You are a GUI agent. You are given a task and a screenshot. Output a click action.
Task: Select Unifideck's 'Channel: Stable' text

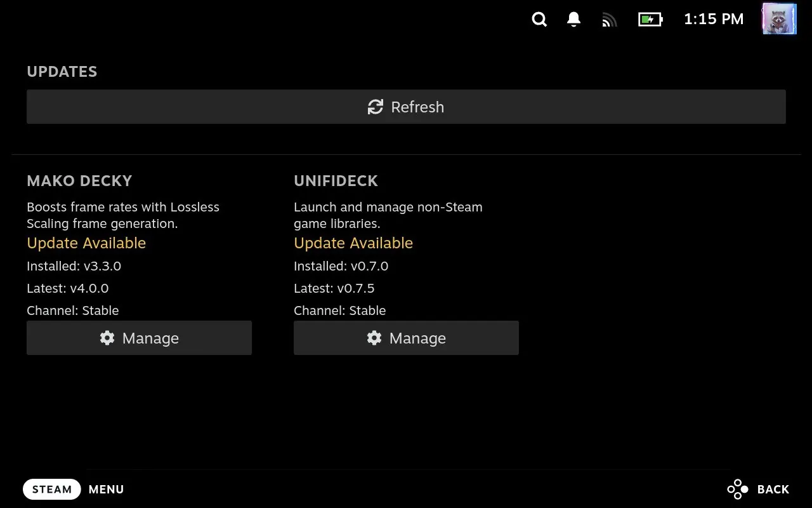tap(340, 311)
